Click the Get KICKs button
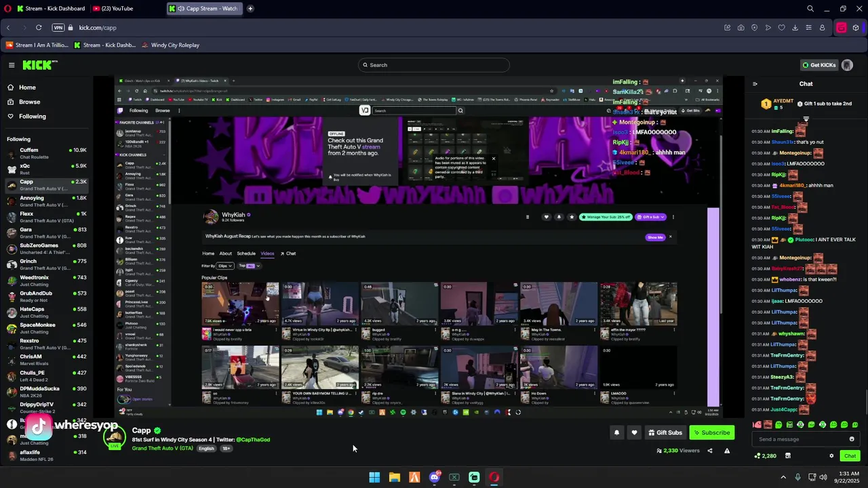Viewport: 868px width, 488px height. [x=819, y=65]
